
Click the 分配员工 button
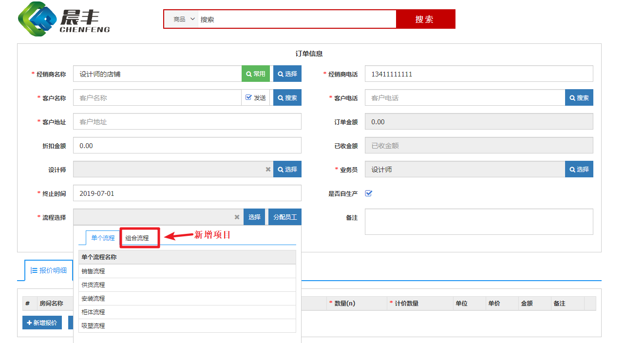(285, 217)
